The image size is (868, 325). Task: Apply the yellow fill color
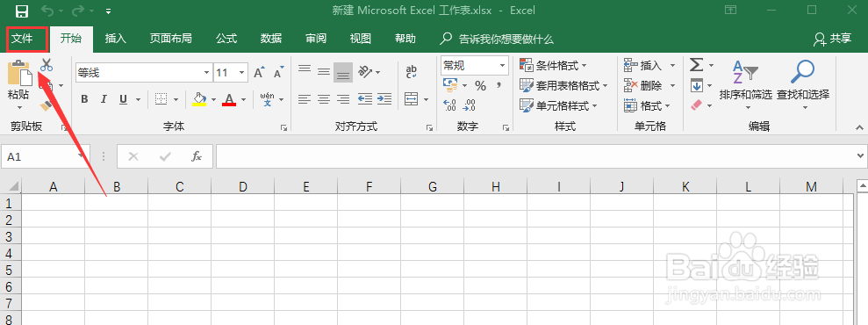[x=199, y=99]
